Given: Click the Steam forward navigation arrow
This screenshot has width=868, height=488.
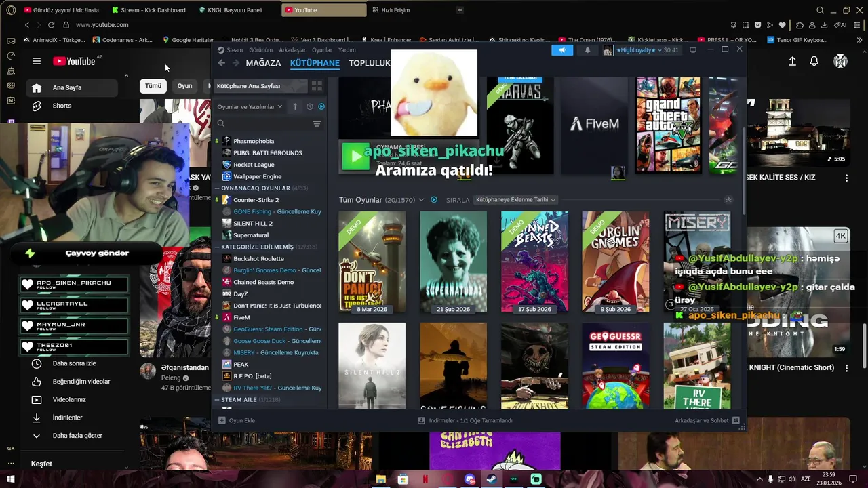Looking at the screenshot, I should (236, 63).
